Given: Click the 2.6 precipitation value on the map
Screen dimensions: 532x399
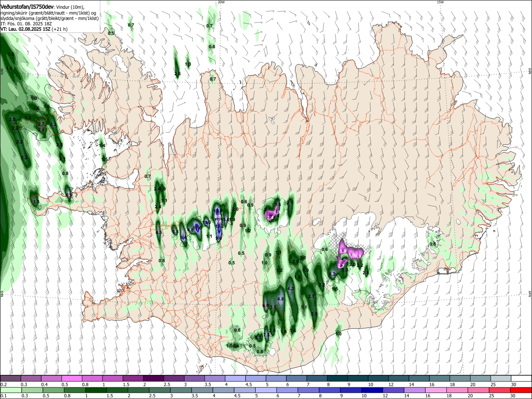Looking at the screenshot, I should click(177, 74).
